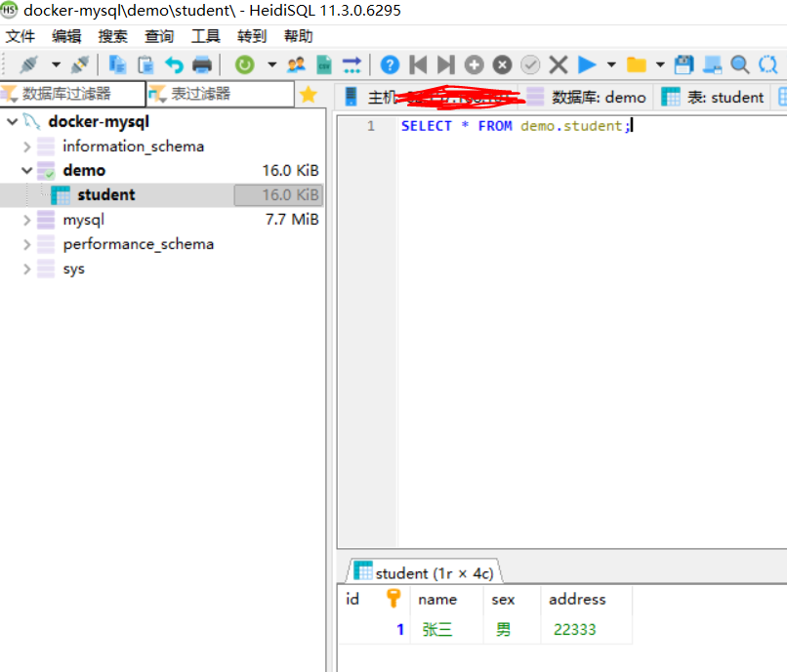Viewport: 787px width, 672px height.
Task: Click the disconnect plug icon
Action: 80,64
